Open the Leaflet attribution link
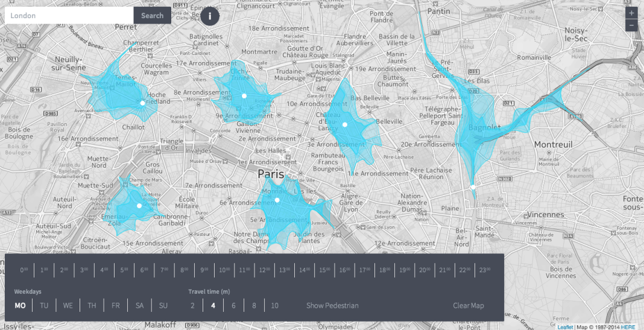 565,327
